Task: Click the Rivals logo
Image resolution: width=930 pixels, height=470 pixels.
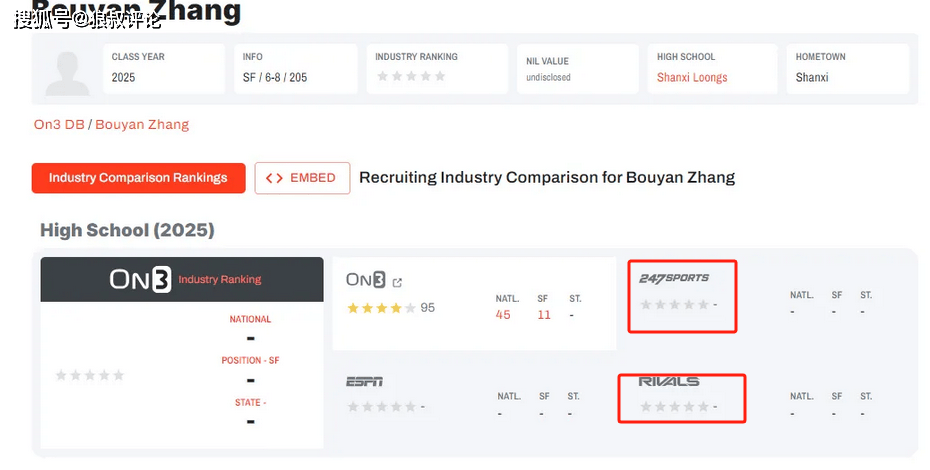Action: point(669,381)
